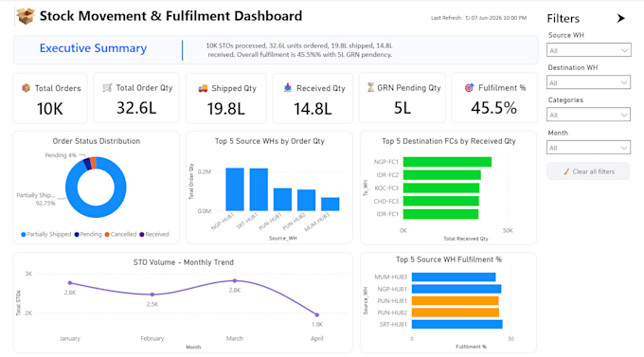Viewport: 644px width, 357px height.
Task: Click Top 5 Source WH Fulfilment % title
Action: (x=449, y=259)
